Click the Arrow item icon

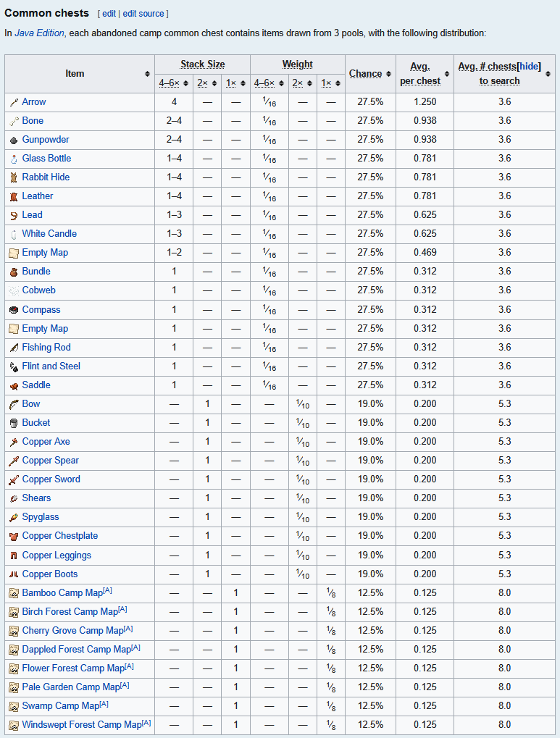click(14, 102)
